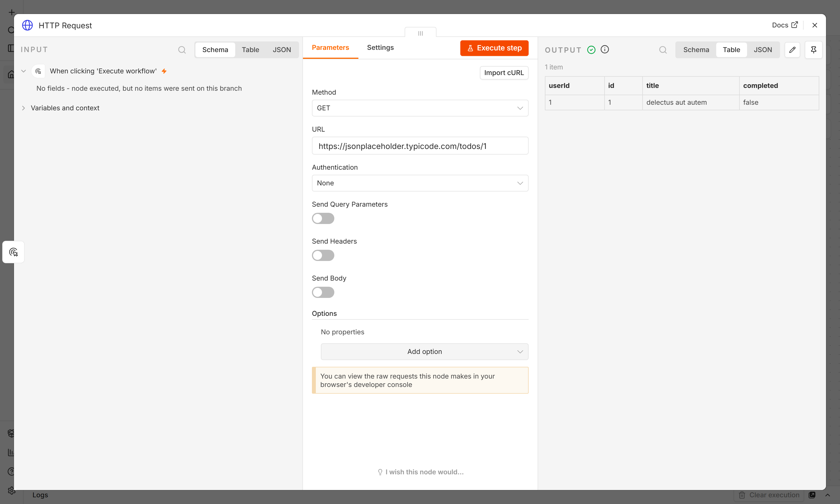This screenshot has width=840, height=504.
Task: Click the insights chart sidebar icon
Action: click(x=11, y=452)
